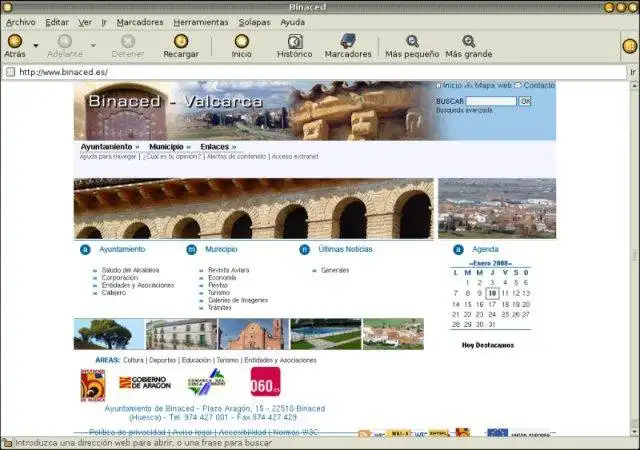This screenshot has height=450, width=640.
Task: Open Generales news category
Action: (x=335, y=270)
